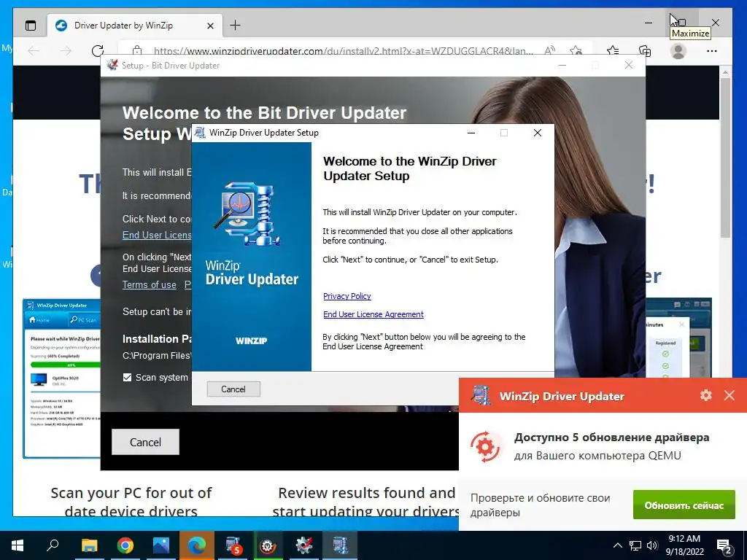This screenshot has width=747, height=560.
Task: Click the winzipdriverupdater.com address bar
Action: [343, 50]
